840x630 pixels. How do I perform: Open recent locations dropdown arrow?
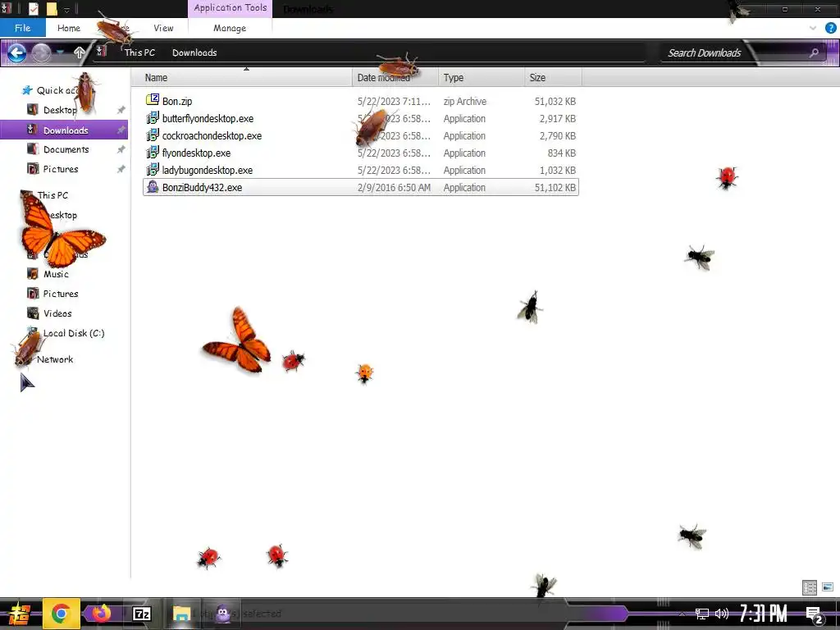tap(60, 52)
